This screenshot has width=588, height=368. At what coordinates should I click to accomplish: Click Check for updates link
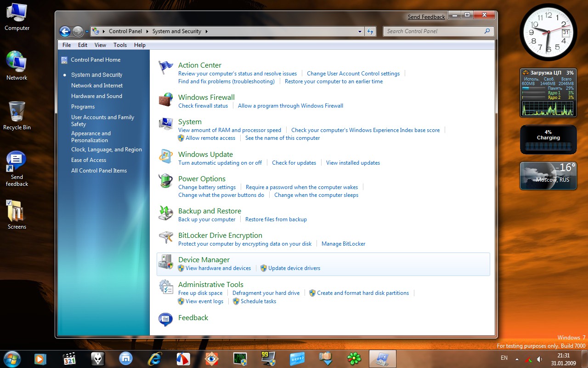tap(294, 163)
